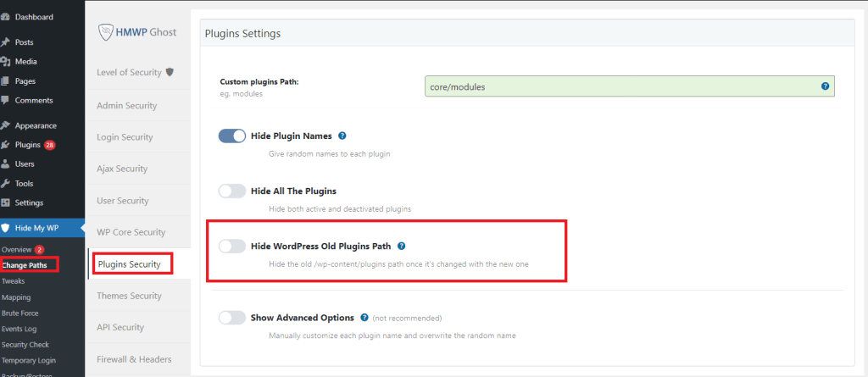
Task: Open the Brute Force submenu link
Action: point(20,313)
